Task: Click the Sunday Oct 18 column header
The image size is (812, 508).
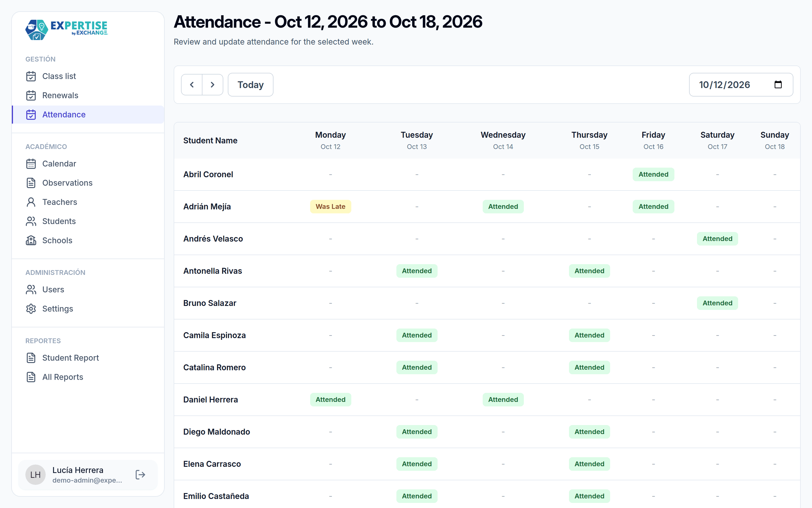Action: 775,141
